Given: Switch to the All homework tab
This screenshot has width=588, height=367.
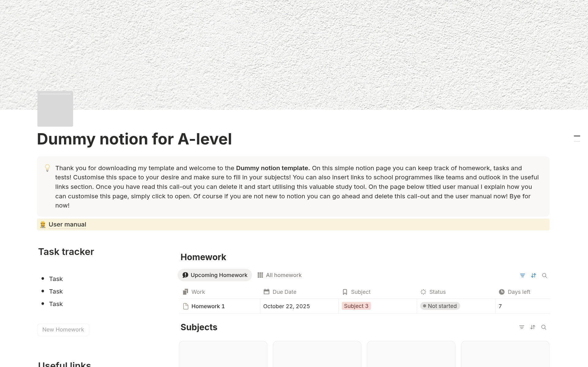Looking at the screenshot, I should pos(280,275).
